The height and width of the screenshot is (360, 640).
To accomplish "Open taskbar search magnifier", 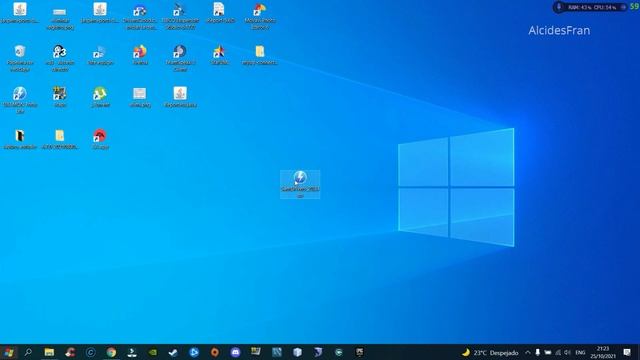I will click(28, 352).
